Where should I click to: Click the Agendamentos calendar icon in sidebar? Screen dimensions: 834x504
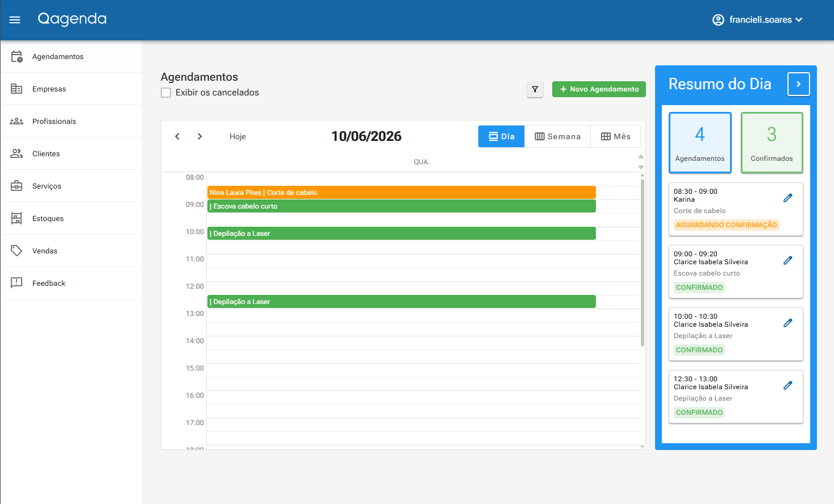click(x=17, y=56)
